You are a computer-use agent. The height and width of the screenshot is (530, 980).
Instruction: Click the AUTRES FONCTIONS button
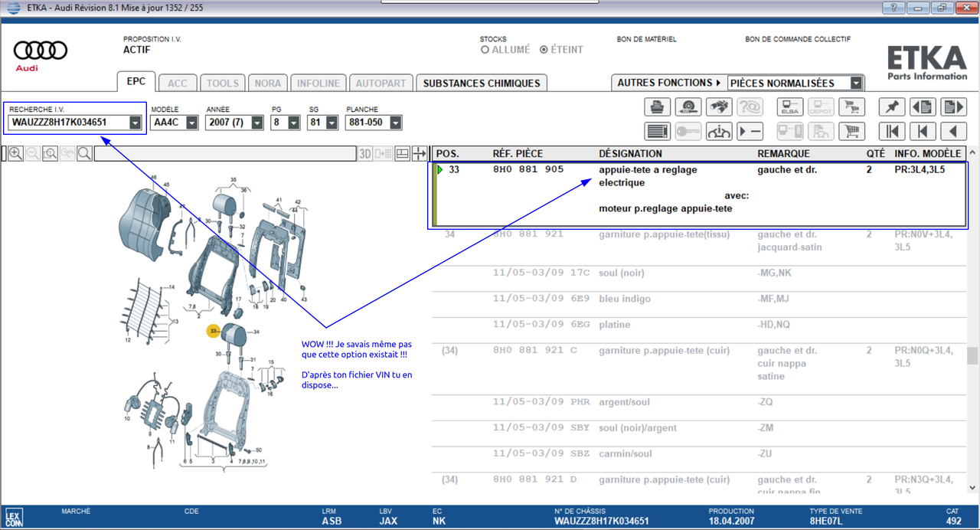[668, 83]
